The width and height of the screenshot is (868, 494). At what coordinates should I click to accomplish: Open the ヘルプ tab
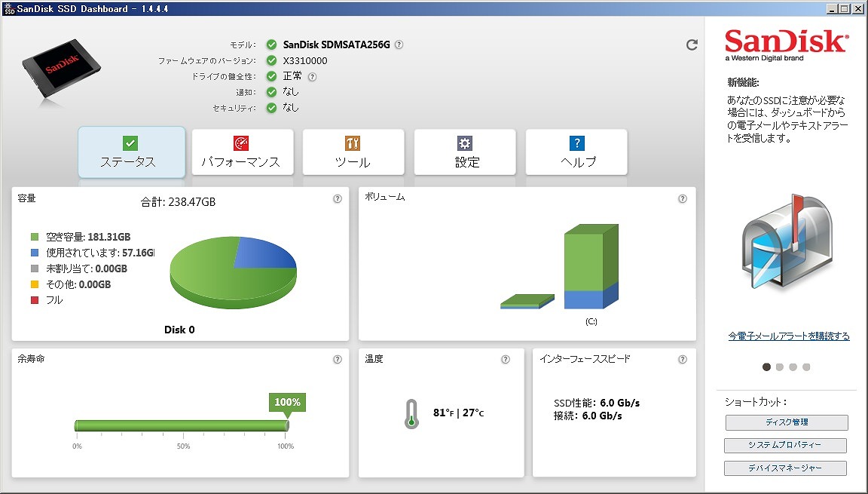point(576,152)
